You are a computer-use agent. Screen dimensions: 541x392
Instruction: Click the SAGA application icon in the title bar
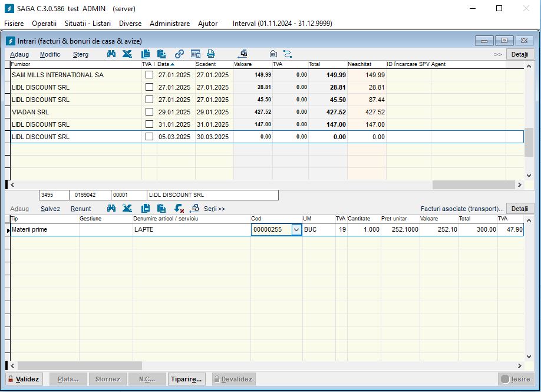click(9, 9)
